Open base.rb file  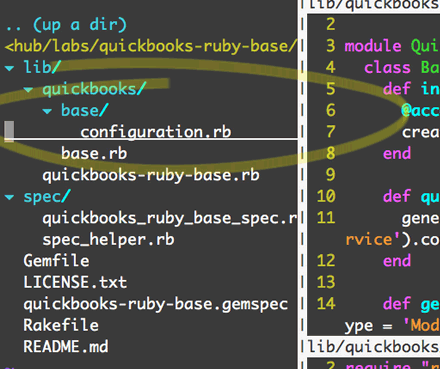click(x=94, y=154)
